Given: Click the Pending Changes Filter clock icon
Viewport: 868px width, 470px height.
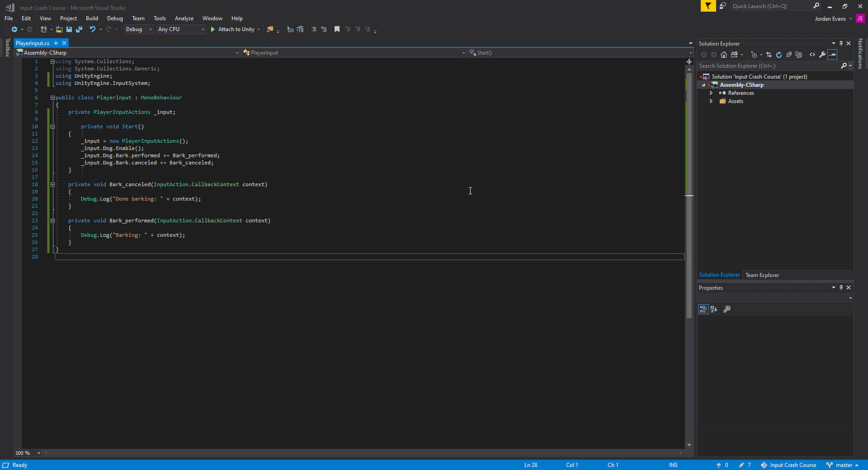Looking at the screenshot, I should pyautogui.click(x=754, y=55).
